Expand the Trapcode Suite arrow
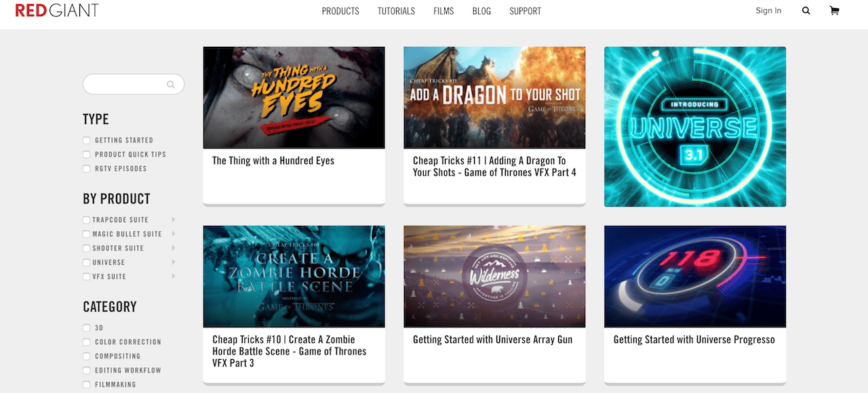Viewport: 868px width, 393px height. [174, 220]
